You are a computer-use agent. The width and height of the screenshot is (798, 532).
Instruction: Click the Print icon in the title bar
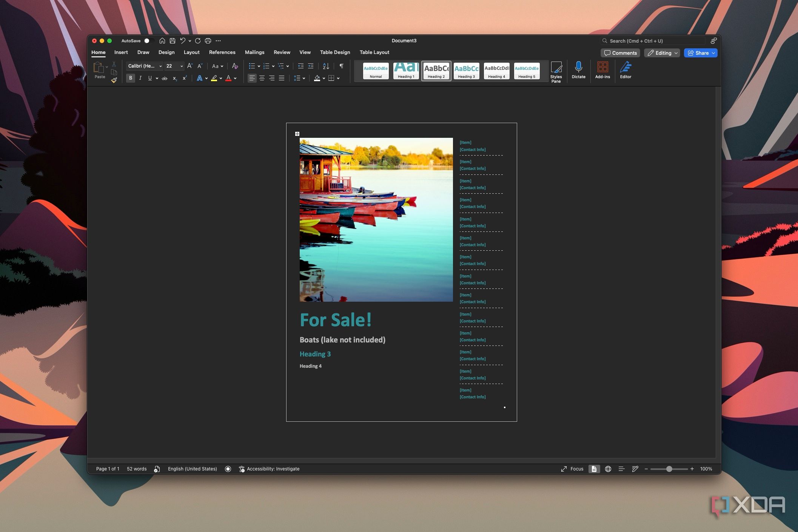pyautogui.click(x=208, y=41)
